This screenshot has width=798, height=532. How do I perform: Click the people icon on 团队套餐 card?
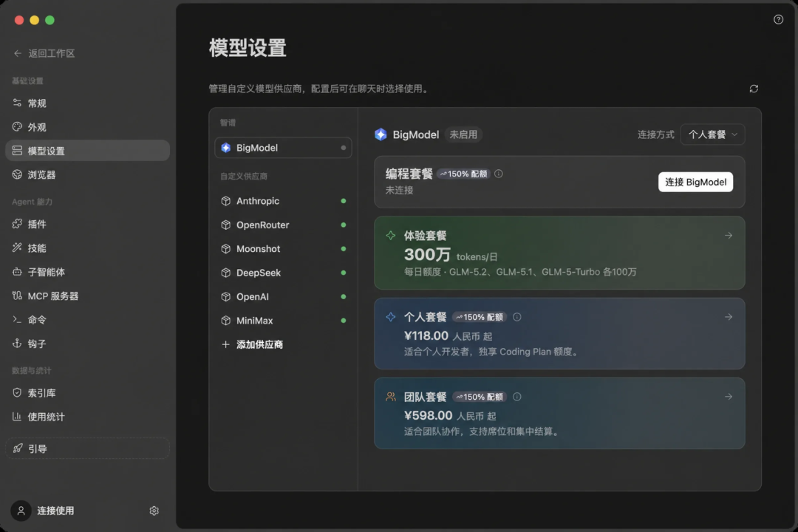[391, 397]
